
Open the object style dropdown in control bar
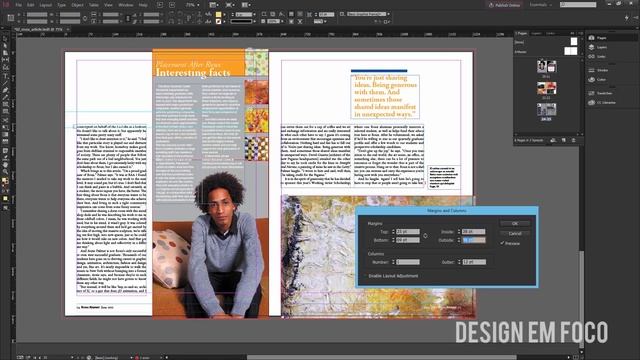tap(388, 14)
